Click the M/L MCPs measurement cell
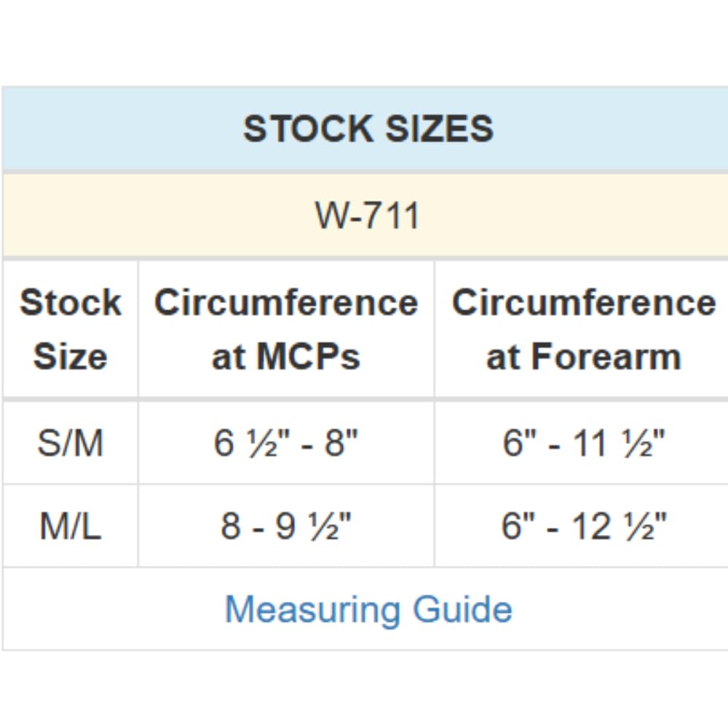 286,526
